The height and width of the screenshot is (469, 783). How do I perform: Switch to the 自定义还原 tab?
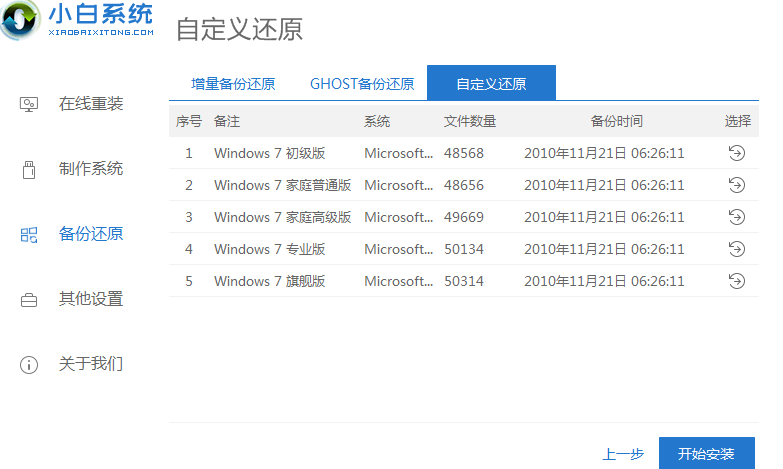point(491,83)
